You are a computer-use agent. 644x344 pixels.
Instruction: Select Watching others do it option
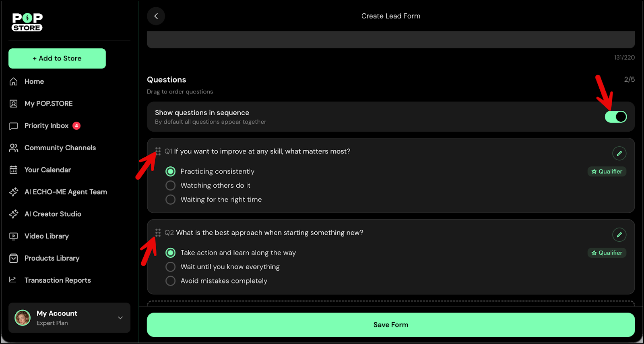171,185
